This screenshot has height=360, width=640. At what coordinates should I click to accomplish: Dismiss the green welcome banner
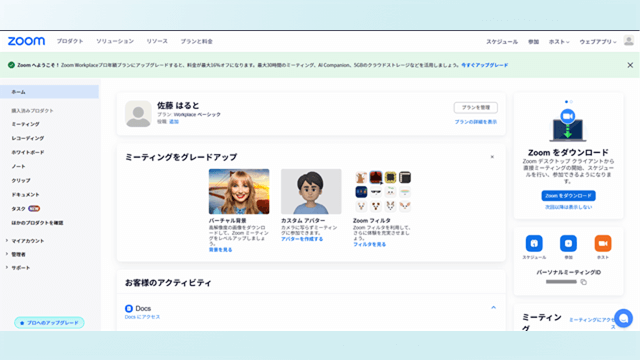coord(630,65)
